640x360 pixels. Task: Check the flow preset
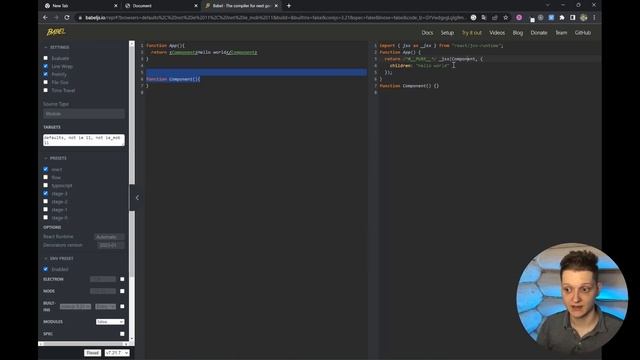coord(45,177)
